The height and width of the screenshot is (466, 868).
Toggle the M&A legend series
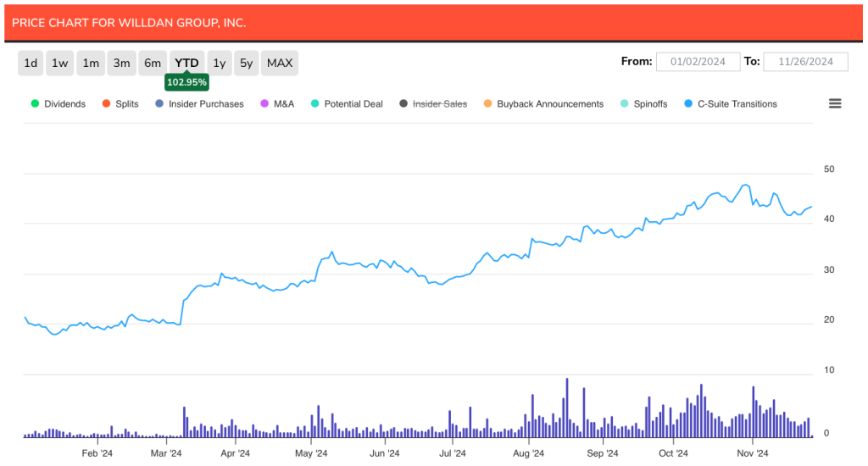click(x=277, y=104)
